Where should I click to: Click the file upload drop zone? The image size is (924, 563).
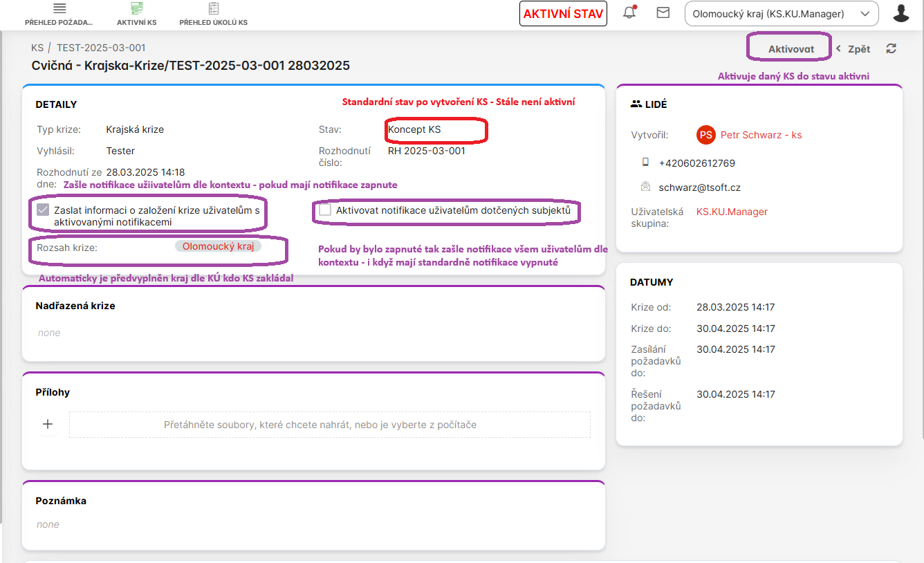[x=330, y=425]
